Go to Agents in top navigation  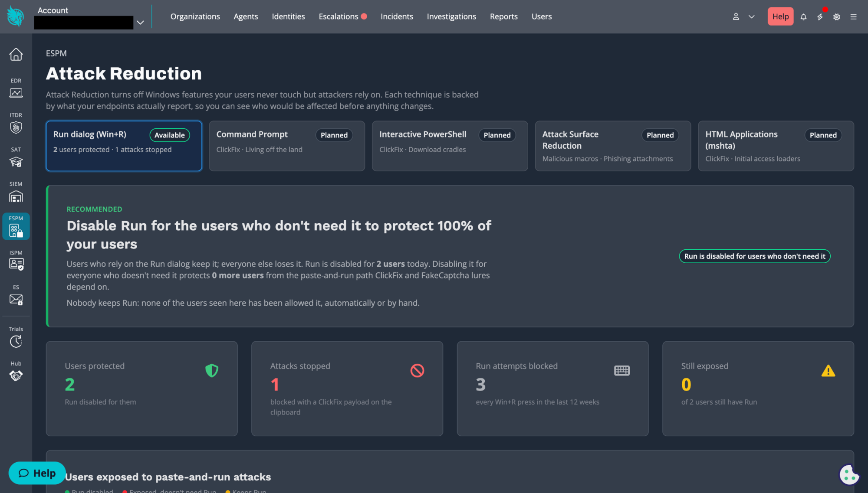pos(246,16)
